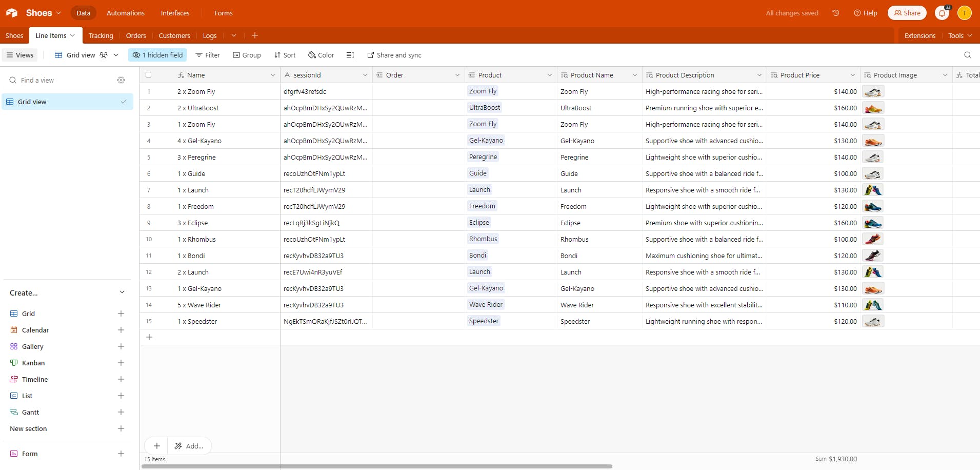
Task: Add a new Gallery view with plus
Action: [121, 346]
